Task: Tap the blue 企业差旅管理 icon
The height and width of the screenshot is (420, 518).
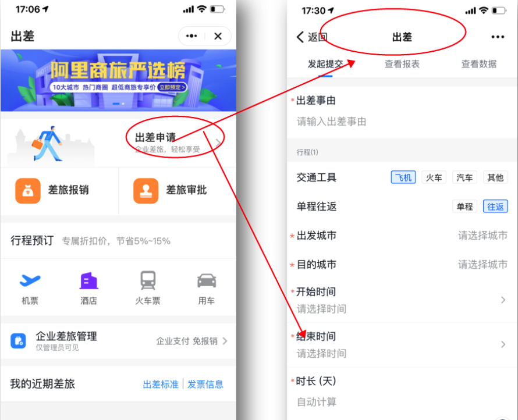Action: point(18,341)
